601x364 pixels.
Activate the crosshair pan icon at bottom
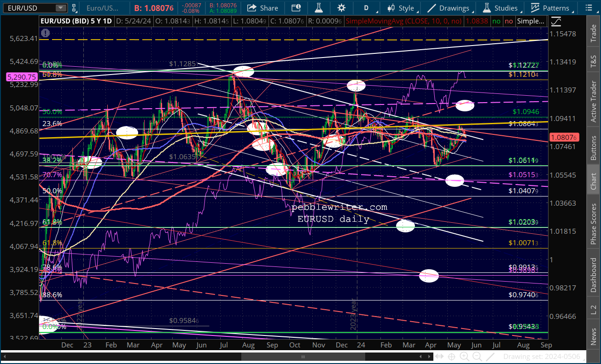coord(451,356)
